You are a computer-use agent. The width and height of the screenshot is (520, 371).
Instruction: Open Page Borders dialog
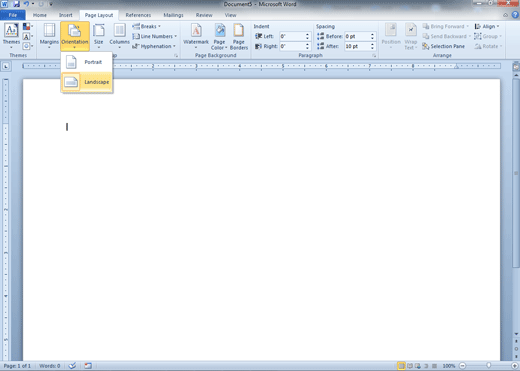point(239,36)
